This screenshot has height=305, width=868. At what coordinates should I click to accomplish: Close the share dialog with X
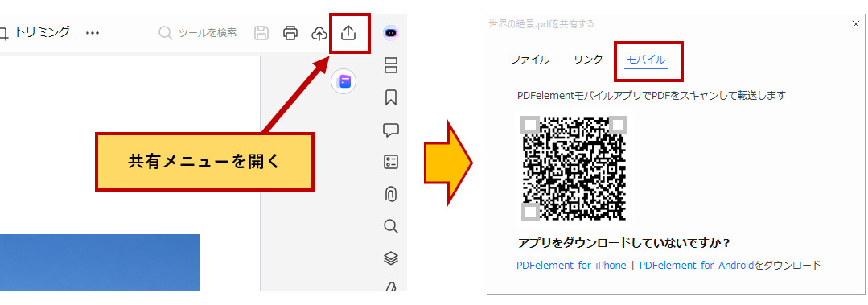(x=855, y=24)
